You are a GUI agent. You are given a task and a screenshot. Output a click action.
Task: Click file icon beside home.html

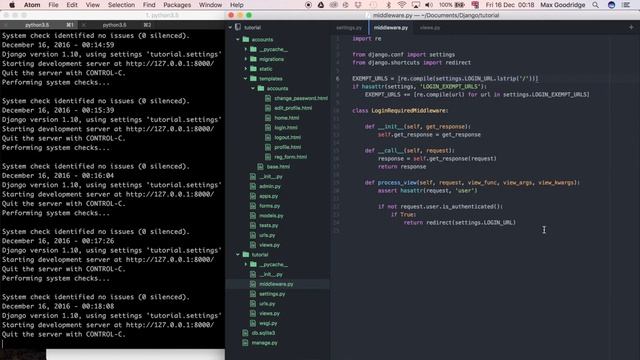pyautogui.click(x=268, y=118)
